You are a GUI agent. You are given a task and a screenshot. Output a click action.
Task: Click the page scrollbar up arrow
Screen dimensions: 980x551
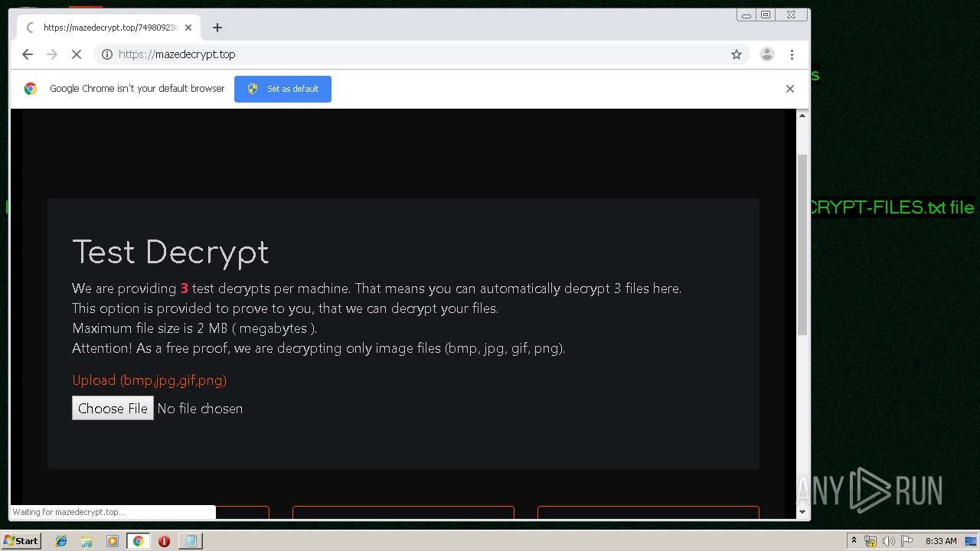[802, 115]
